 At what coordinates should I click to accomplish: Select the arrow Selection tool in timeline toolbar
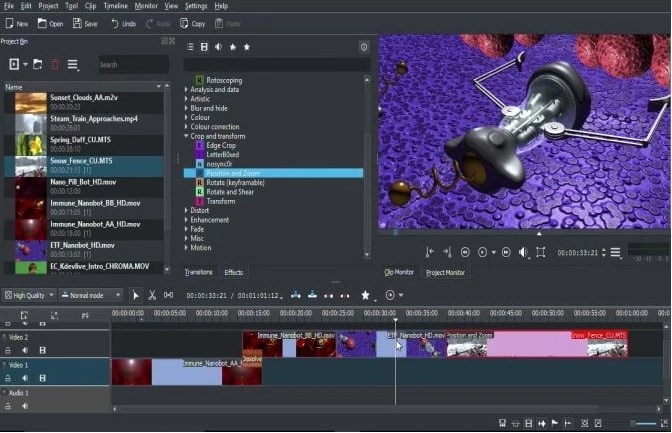click(x=136, y=295)
